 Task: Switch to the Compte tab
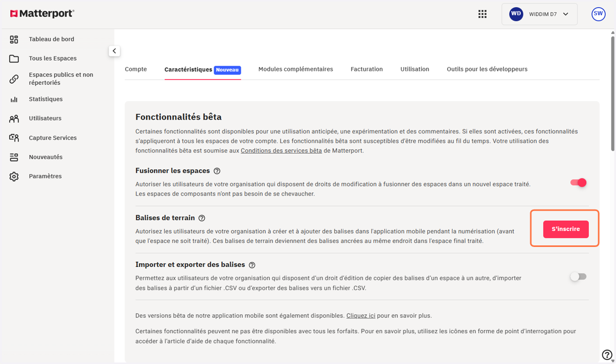click(x=136, y=69)
